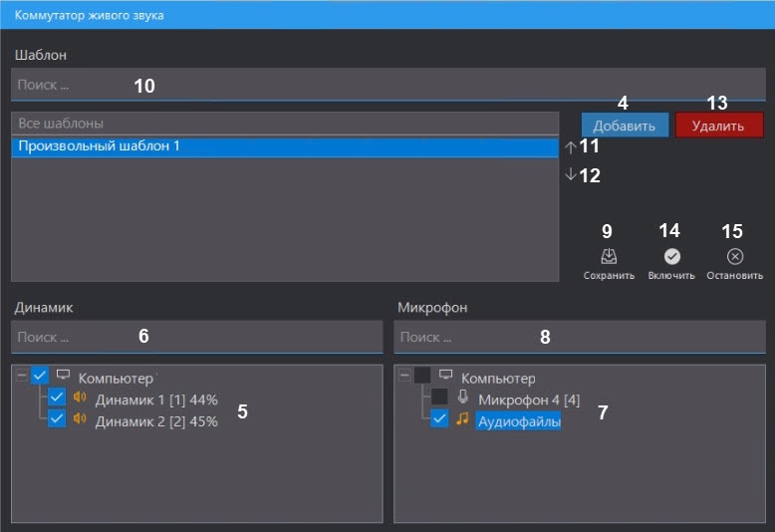Collapse the Компьютер node in Микрофон tree
Image resolution: width=775 pixels, height=532 pixels.
pyautogui.click(x=404, y=376)
